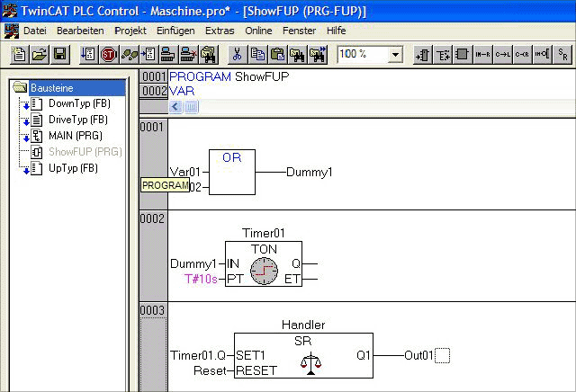576x392 pixels.
Task: Open the Online menu
Action: 258,31
